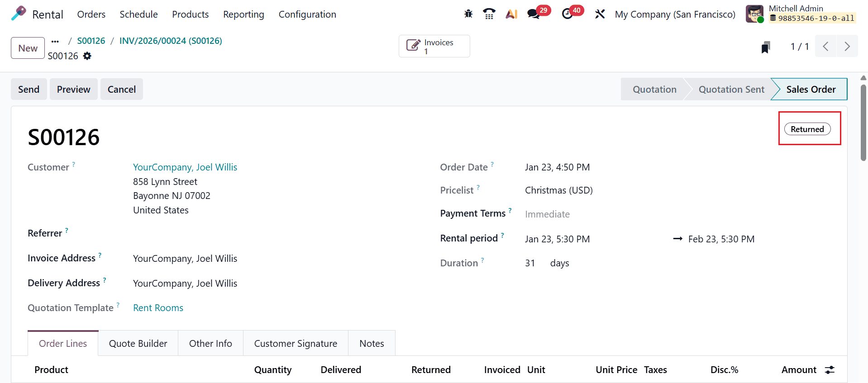
Task: Click the Returned status badge
Action: pos(807,129)
